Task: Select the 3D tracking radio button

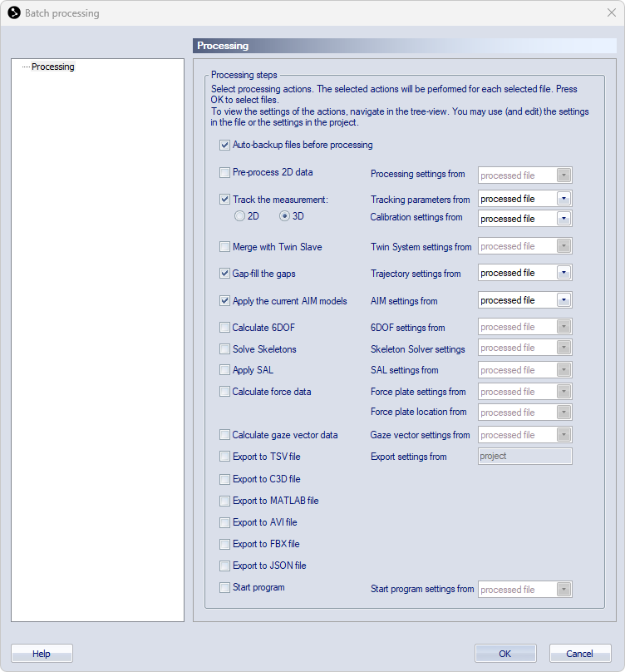Action: point(284,216)
